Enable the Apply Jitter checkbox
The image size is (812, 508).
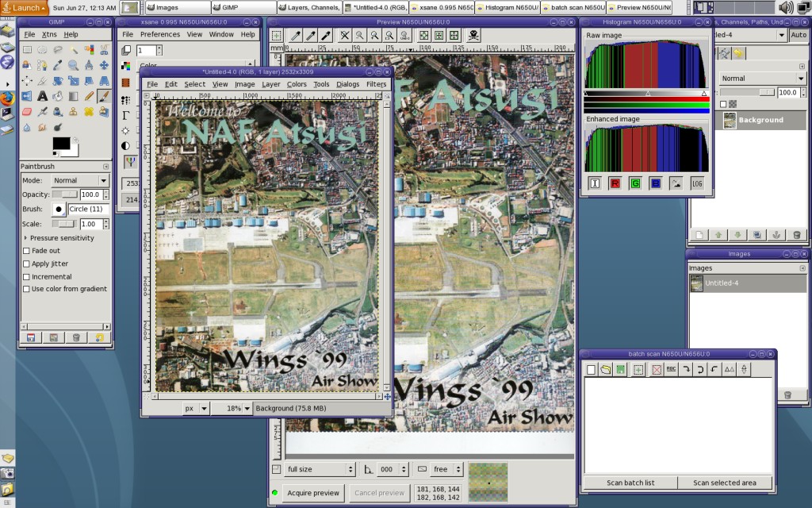(x=26, y=264)
